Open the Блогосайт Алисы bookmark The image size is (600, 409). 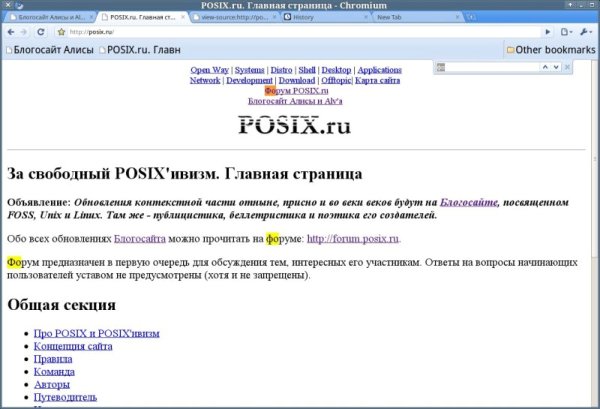[x=50, y=50]
